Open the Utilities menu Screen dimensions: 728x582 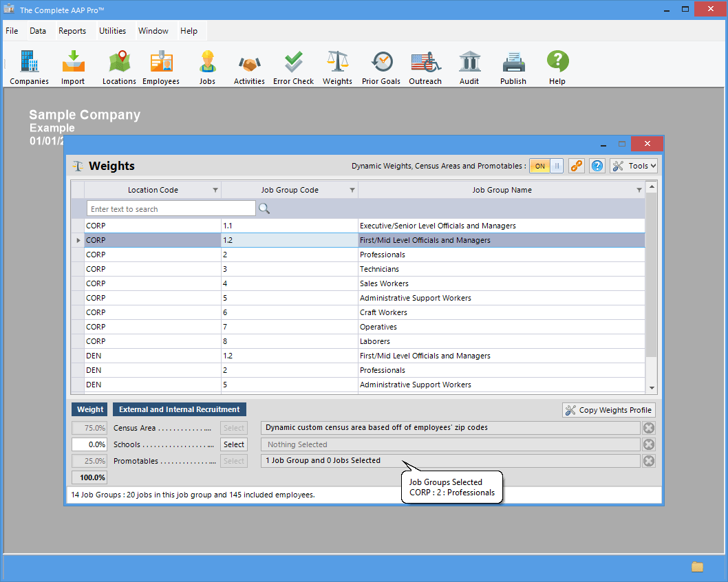(112, 31)
